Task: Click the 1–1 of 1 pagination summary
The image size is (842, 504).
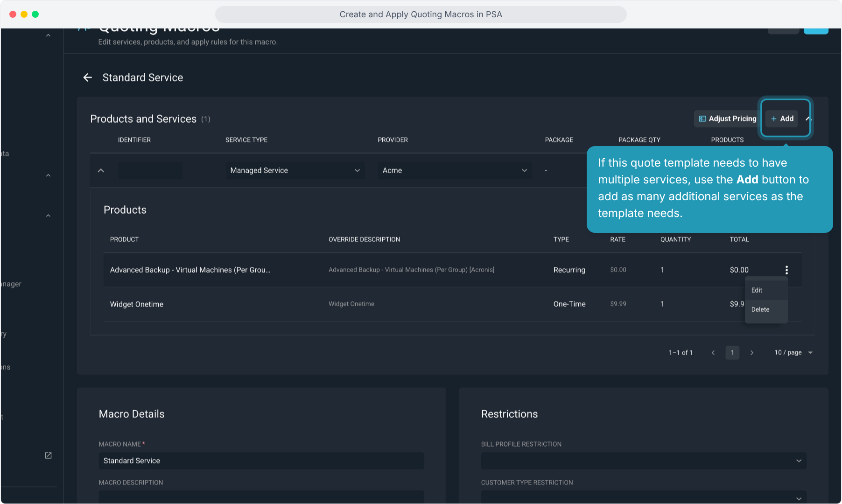Action: pyautogui.click(x=681, y=353)
